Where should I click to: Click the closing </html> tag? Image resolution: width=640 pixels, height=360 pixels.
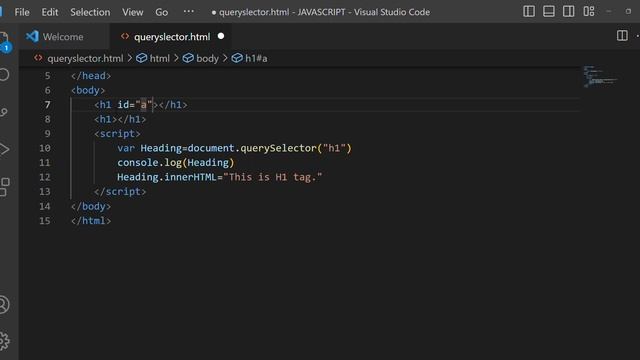91,221
